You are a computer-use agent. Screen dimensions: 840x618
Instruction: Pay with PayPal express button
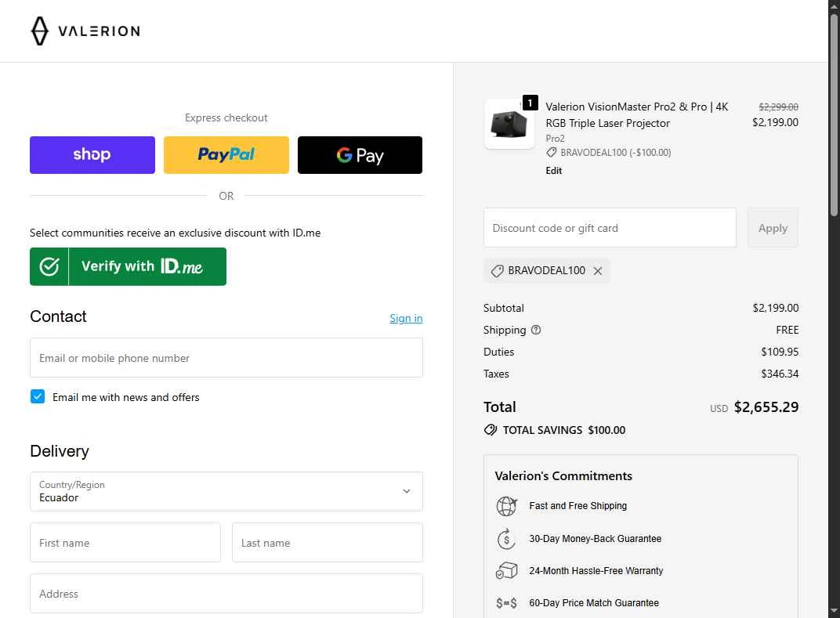coord(226,155)
